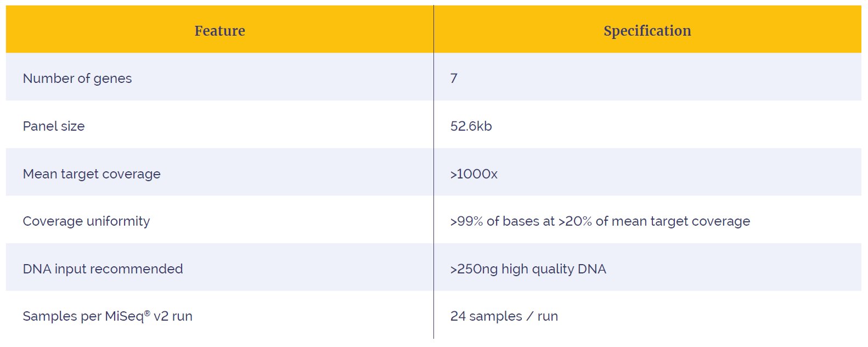The height and width of the screenshot is (347, 868).
Task: Select the DNA input recommended label
Action: coord(103,269)
